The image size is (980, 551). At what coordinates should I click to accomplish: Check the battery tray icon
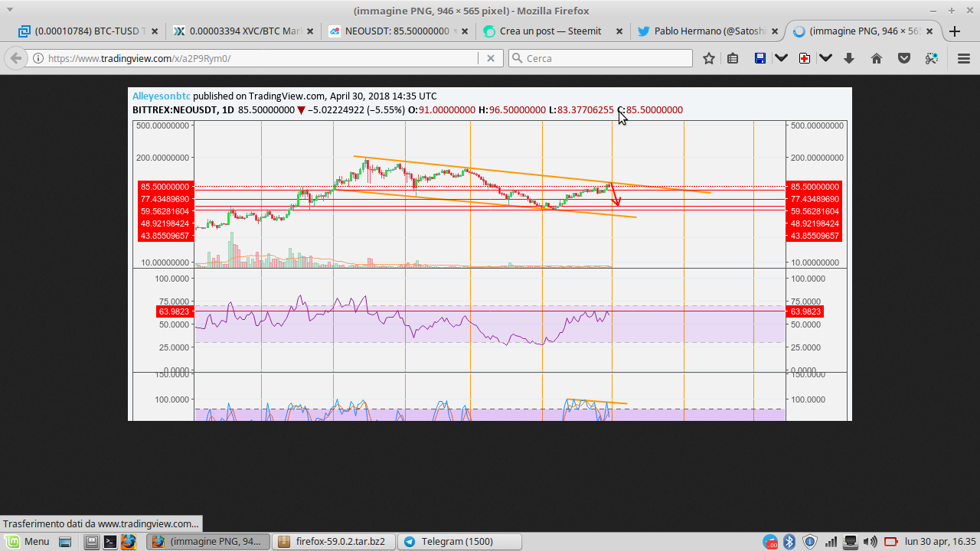pyautogui.click(x=890, y=542)
